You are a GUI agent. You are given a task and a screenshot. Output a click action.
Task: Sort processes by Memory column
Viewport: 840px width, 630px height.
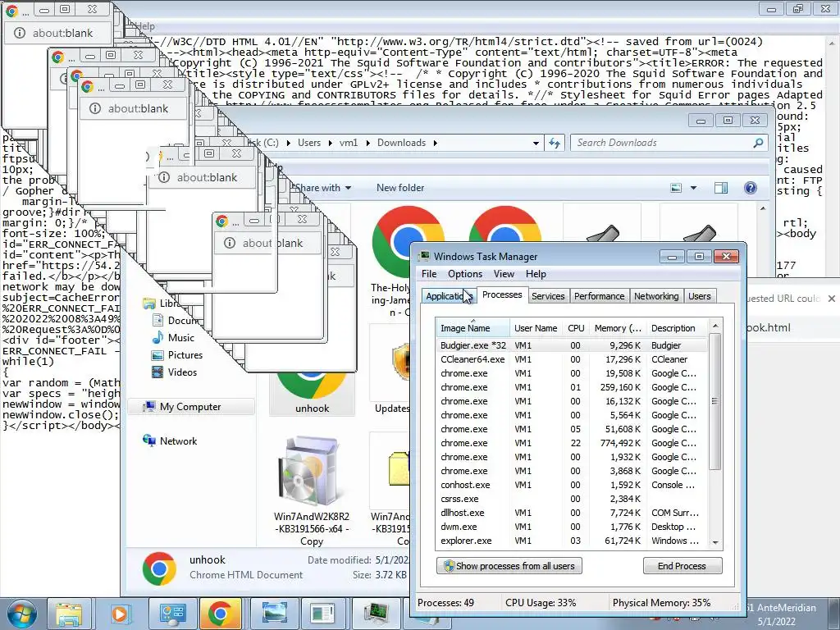(x=618, y=328)
